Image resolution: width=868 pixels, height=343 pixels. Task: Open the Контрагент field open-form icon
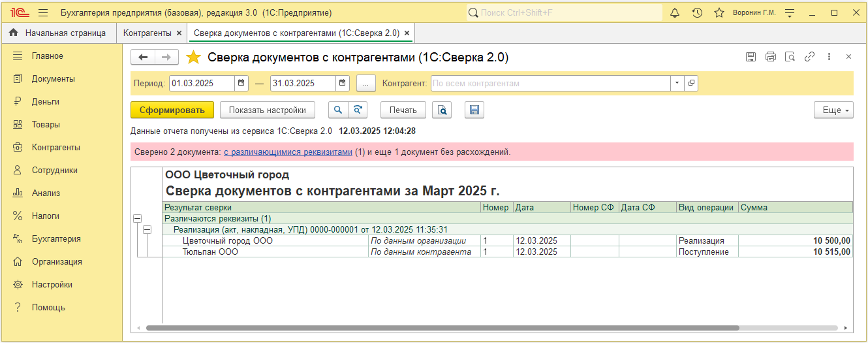[x=690, y=84]
